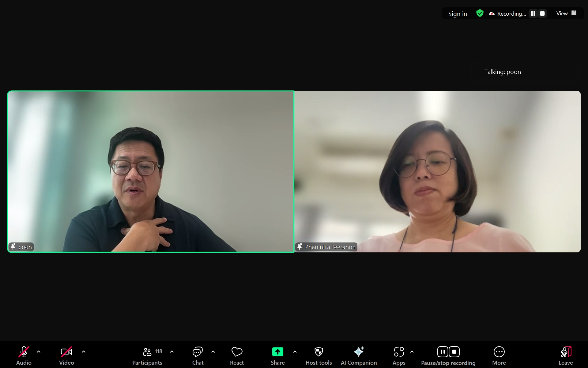Screen dimensions: 588x368
Task: Leave the meeting
Action: 566,355
